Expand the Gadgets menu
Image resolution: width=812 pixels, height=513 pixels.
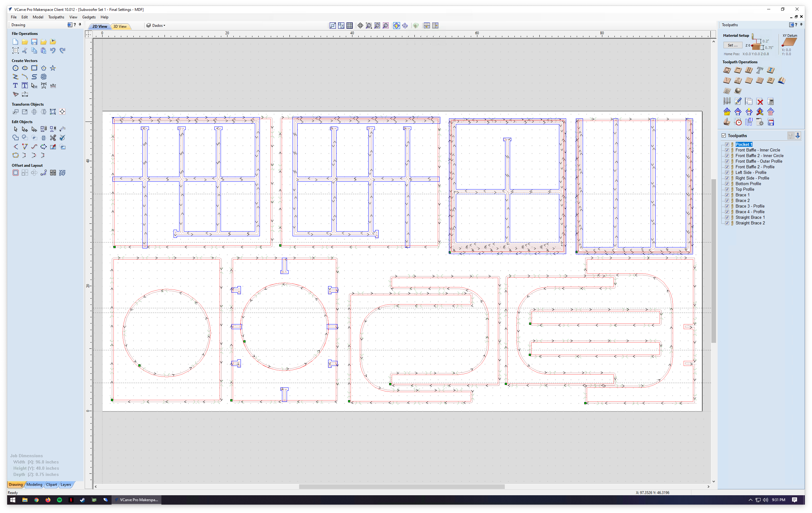tap(89, 17)
